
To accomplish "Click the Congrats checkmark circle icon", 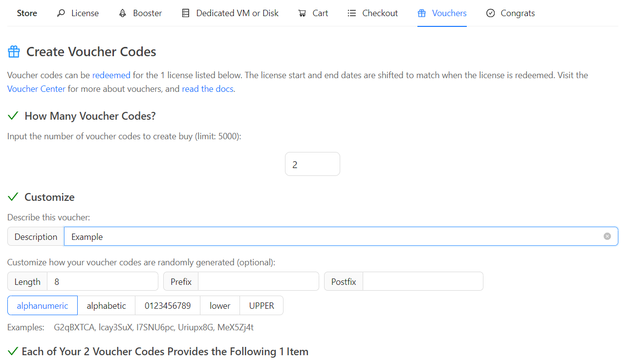I will [491, 13].
